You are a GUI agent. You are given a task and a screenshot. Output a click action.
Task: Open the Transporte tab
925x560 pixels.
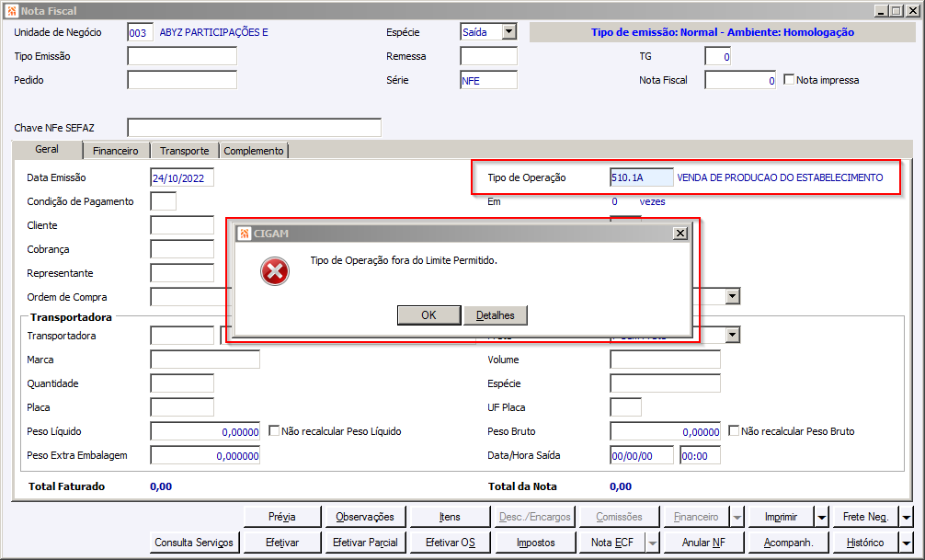pyautogui.click(x=185, y=151)
